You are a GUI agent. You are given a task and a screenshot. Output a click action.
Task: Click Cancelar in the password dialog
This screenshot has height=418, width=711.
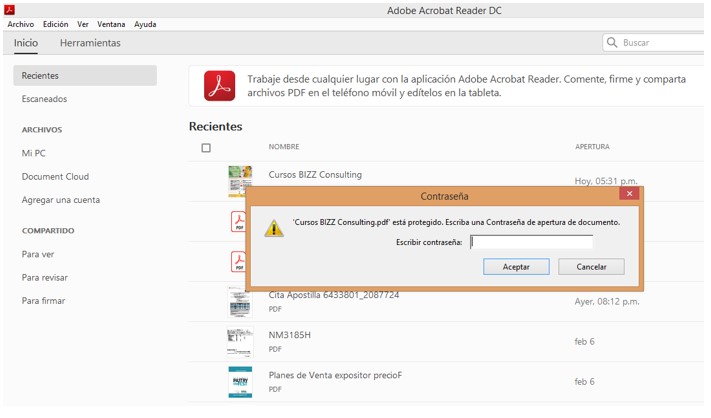click(591, 267)
